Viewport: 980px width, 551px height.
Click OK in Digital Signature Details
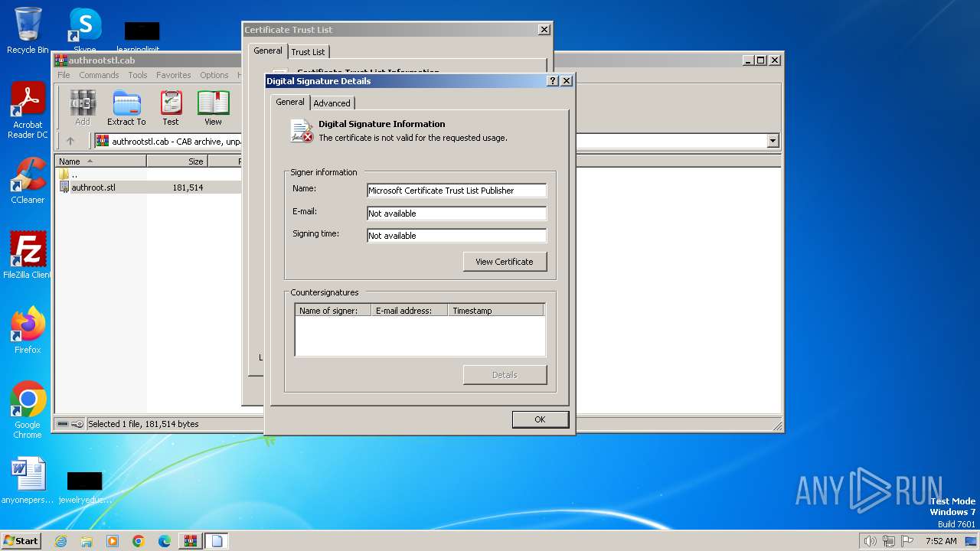[x=540, y=419]
